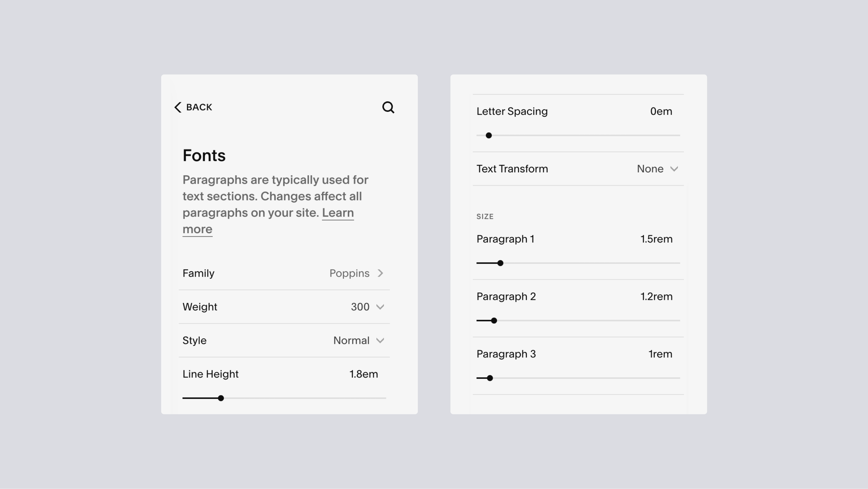Click the Paragraph 2 size slider handle
Viewport: 868px width, 489px height.
point(493,320)
